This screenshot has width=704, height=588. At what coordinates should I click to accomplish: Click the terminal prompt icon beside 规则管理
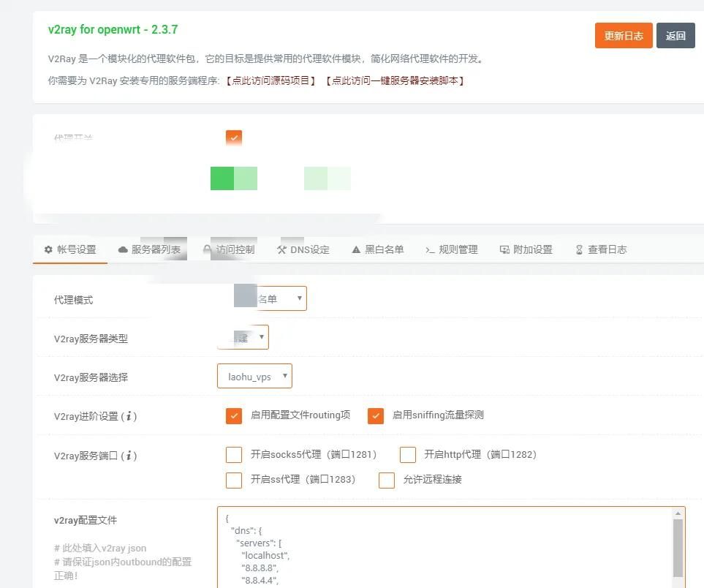click(430, 250)
